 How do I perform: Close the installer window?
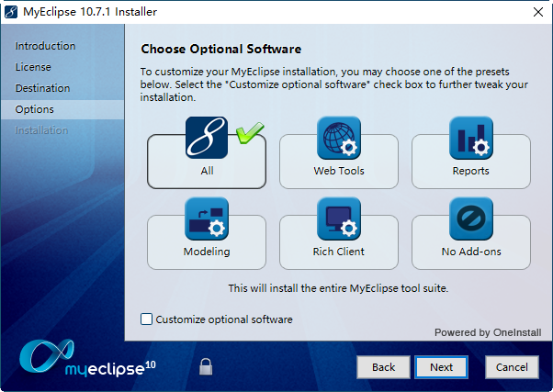536,12
